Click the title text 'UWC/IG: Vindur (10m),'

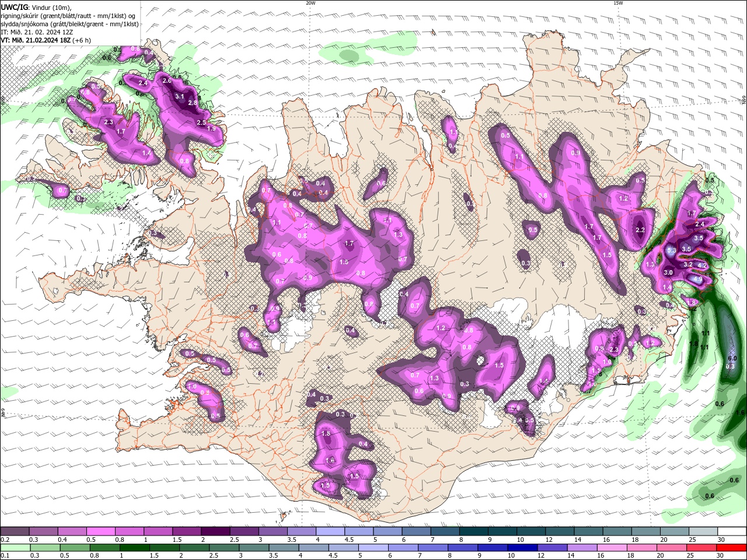(x=36, y=7)
